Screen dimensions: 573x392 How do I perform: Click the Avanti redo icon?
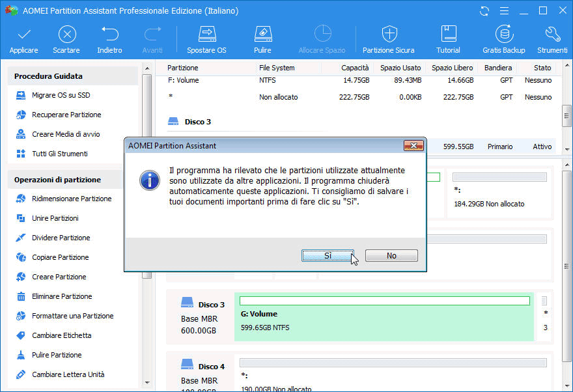tap(152, 34)
